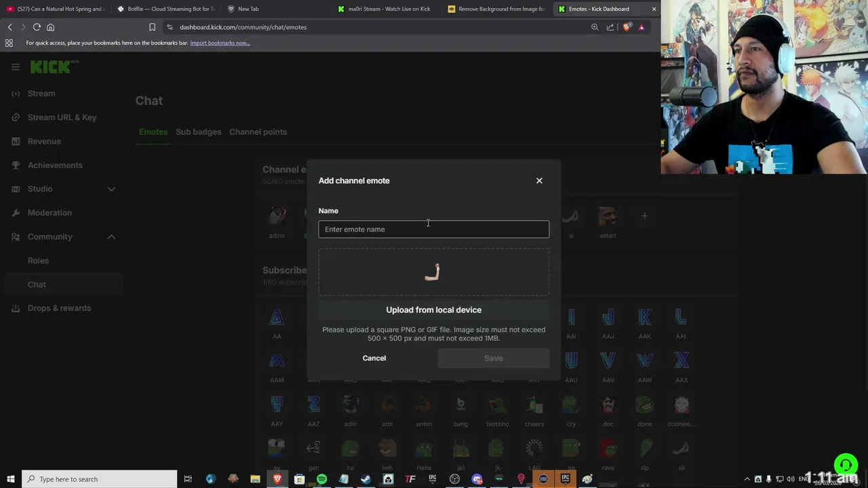Switch to ma0ri Stream Kick browser tab
This screenshot has height=488, width=868.
tap(389, 9)
